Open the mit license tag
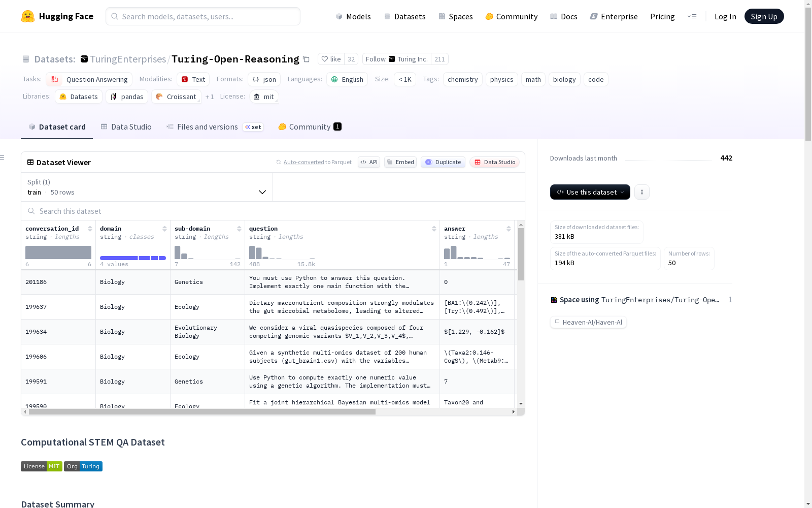The width and height of the screenshot is (812, 508). point(264,97)
